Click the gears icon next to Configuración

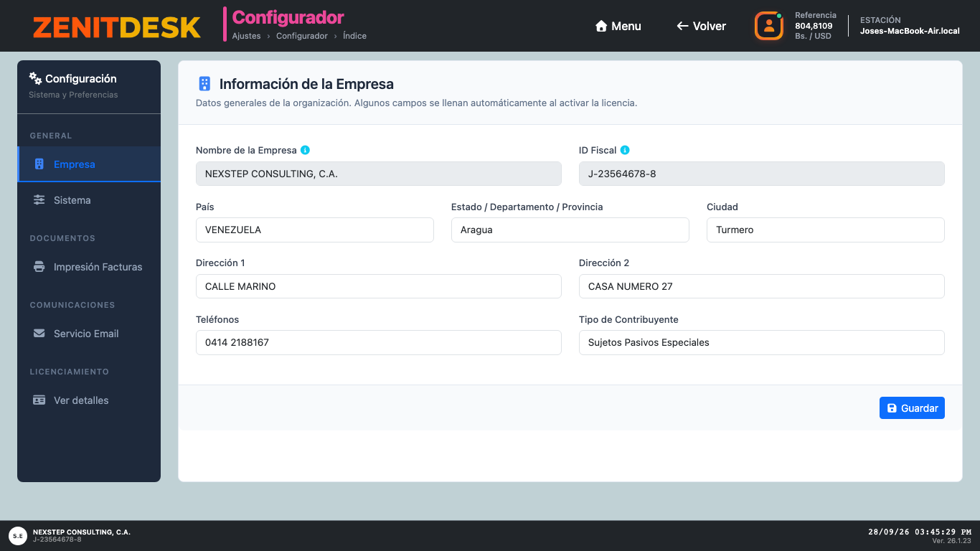[x=35, y=78]
